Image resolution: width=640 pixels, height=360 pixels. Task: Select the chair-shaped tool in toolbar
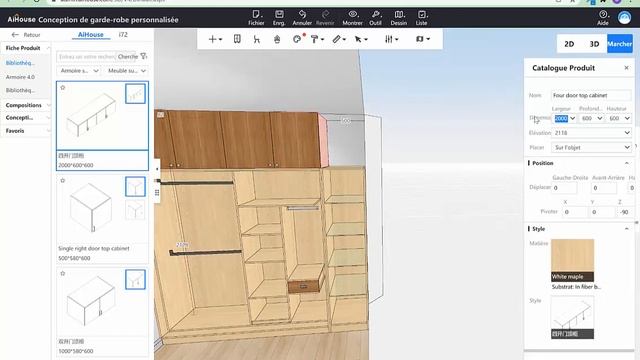(x=257, y=39)
